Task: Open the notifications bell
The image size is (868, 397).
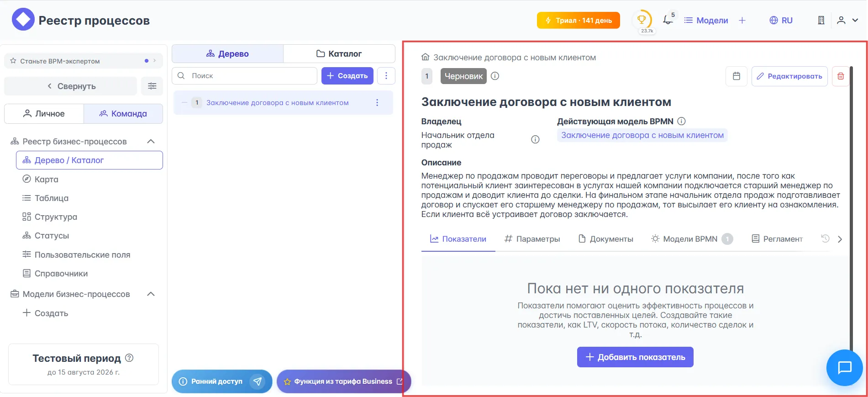Action: click(668, 20)
